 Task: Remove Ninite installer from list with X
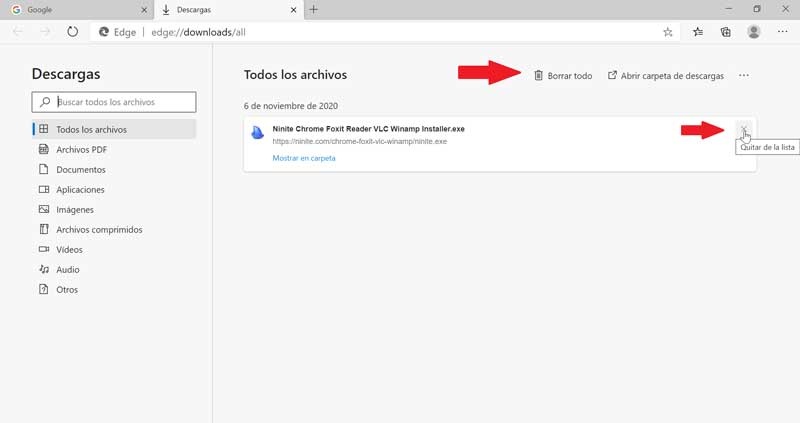[744, 129]
